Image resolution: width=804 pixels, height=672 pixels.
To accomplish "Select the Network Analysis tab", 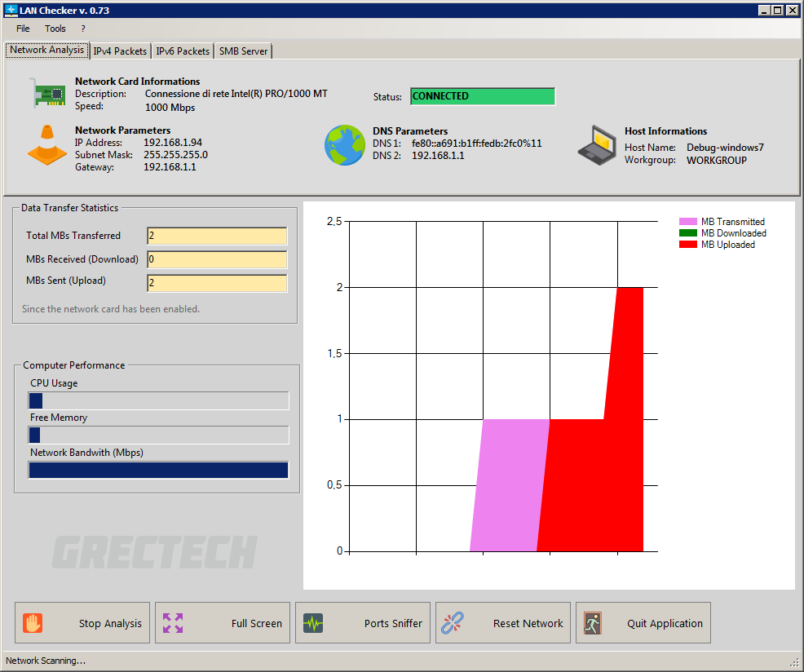I will click(46, 50).
